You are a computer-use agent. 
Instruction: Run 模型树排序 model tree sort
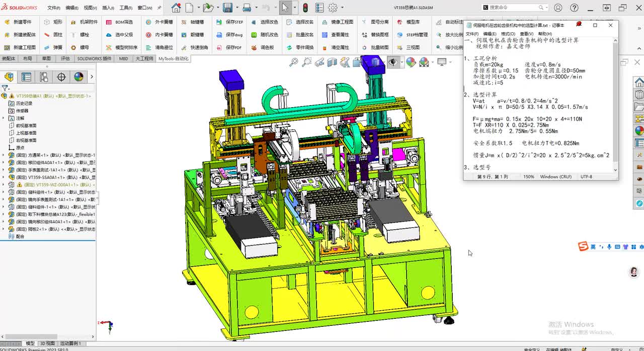point(121,47)
